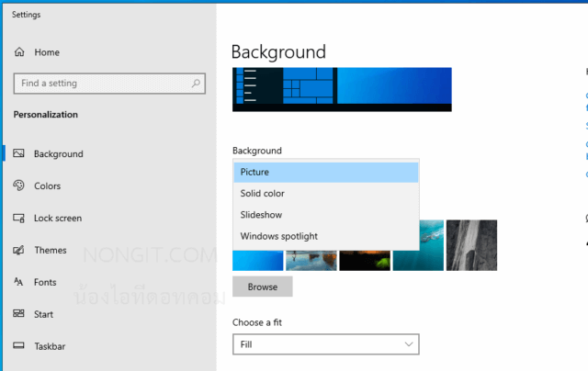Open Taskbar settings in sidebar
The height and width of the screenshot is (371, 588).
pos(50,346)
